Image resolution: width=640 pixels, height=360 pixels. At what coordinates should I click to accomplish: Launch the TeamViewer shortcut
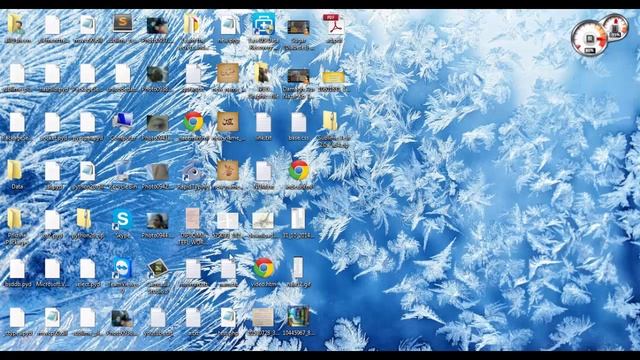122,268
